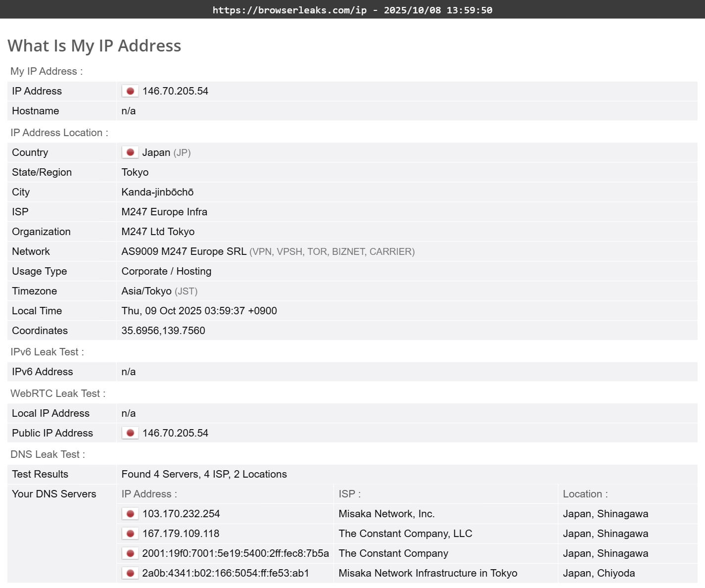This screenshot has height=588, width=705.
Task: Click the Japan flag beside IP Address 146.70.205.54
Action: pos(130,91)
